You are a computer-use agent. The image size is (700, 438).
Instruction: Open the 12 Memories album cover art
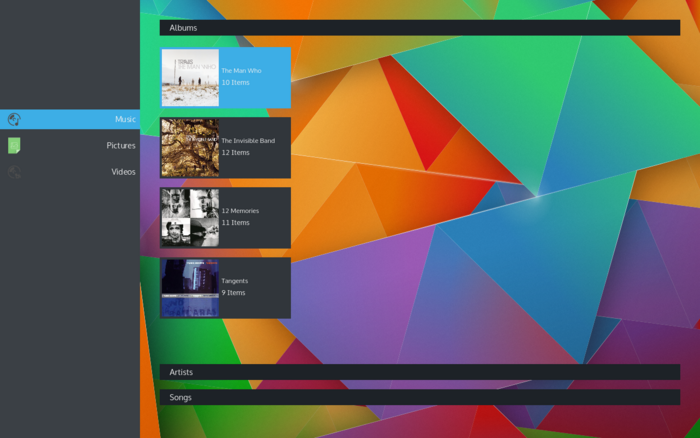tap(190, 218)
